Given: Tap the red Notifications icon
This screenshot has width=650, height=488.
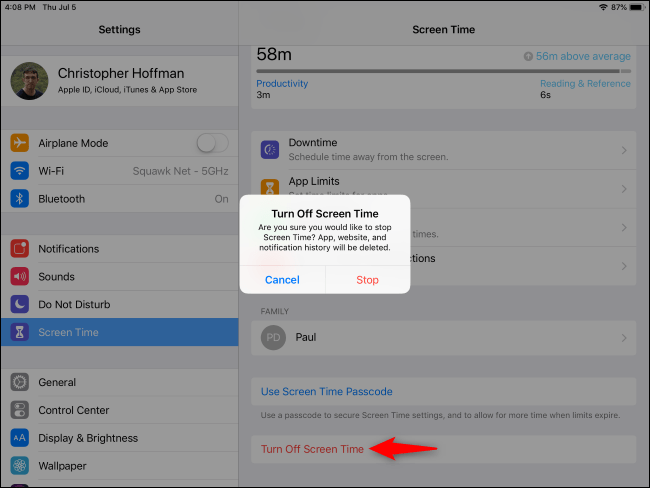Looking at the screenshot, I should coord(20,249).
